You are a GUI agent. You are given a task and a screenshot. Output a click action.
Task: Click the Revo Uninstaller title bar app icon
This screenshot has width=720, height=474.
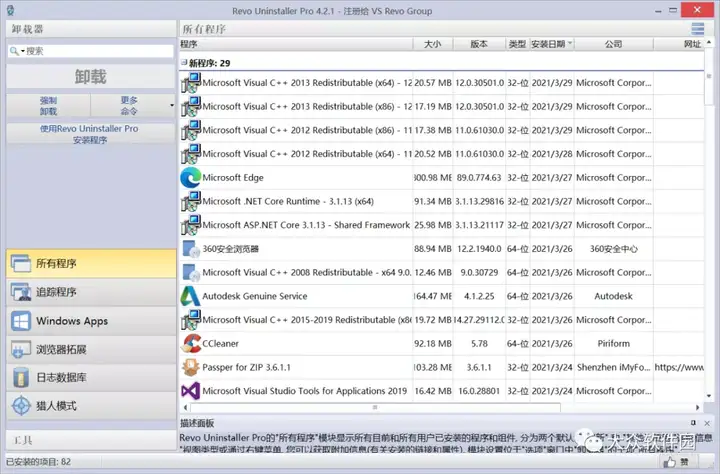10,10
